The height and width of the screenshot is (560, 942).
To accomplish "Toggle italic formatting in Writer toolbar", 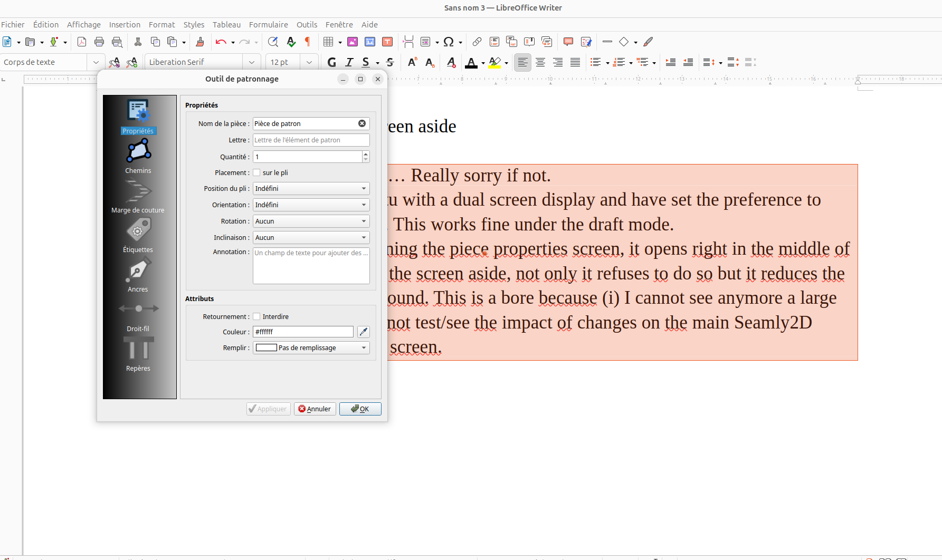I will (x=349, y=62).
